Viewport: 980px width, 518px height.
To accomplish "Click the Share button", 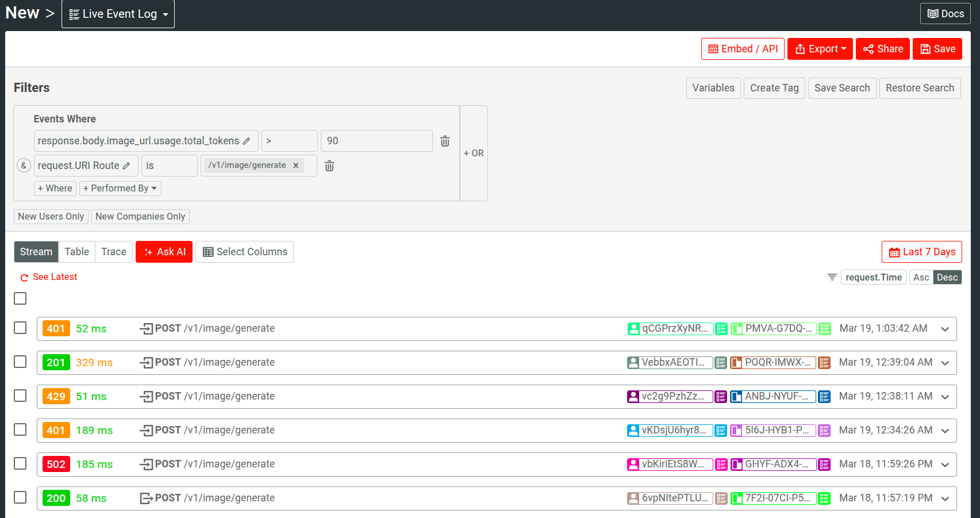I will pos(882,49).
